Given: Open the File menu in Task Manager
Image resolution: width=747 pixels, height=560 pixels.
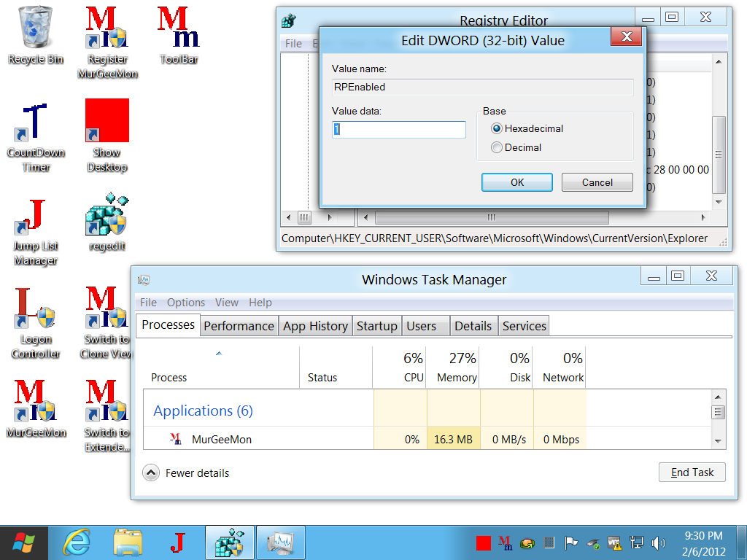Looking at the screenshot, I should (x=148, y=303).
